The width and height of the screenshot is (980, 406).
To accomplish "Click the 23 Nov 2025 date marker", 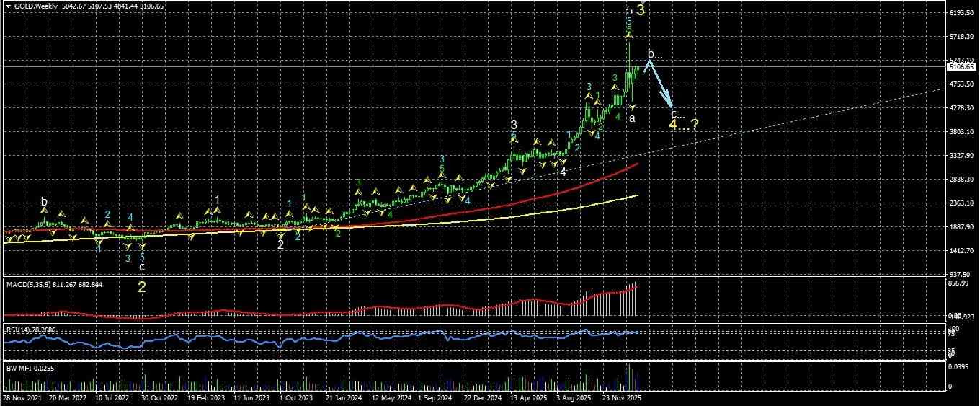I will 622,397.
